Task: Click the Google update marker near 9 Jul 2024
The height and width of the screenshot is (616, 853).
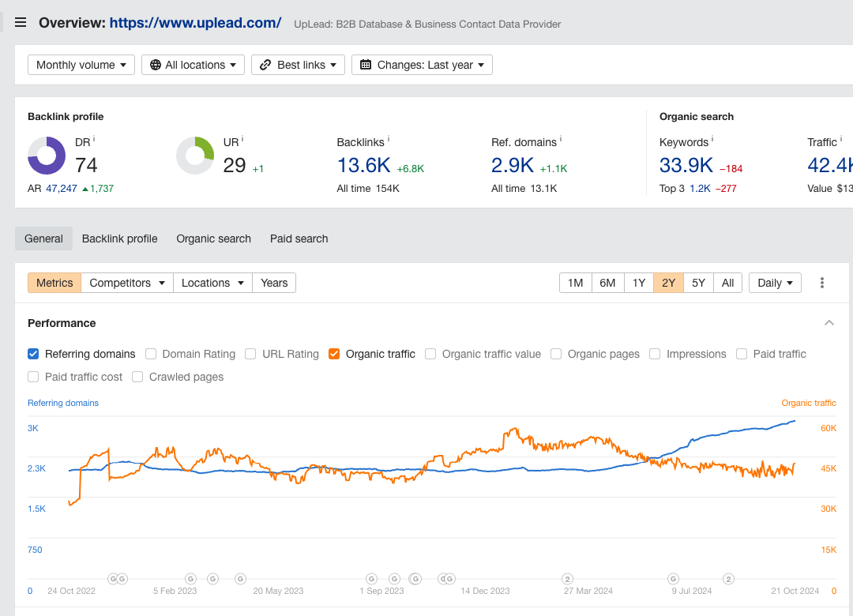Action: coord(673,579)
